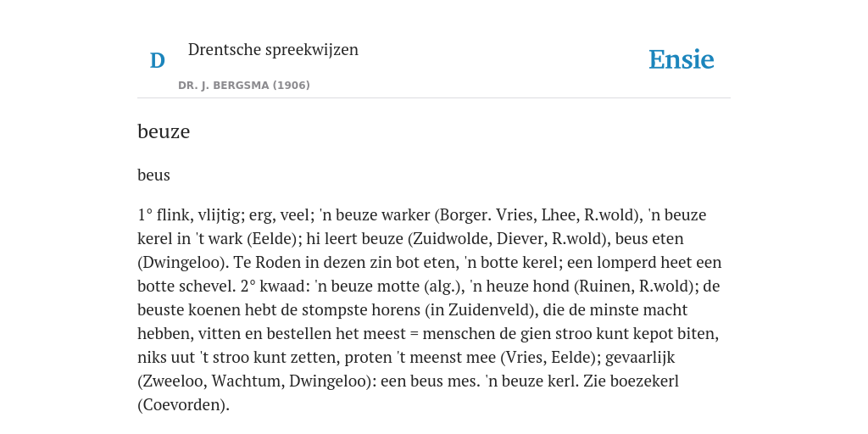Select author line DR. J. BERGSMA (1906)
868x434 pixels.
click(243, 86)
